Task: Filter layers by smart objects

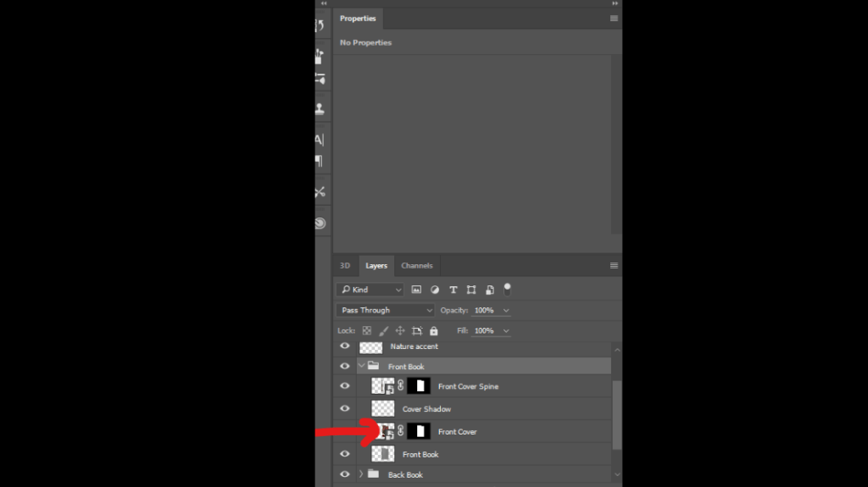Action: coord(489,290)
